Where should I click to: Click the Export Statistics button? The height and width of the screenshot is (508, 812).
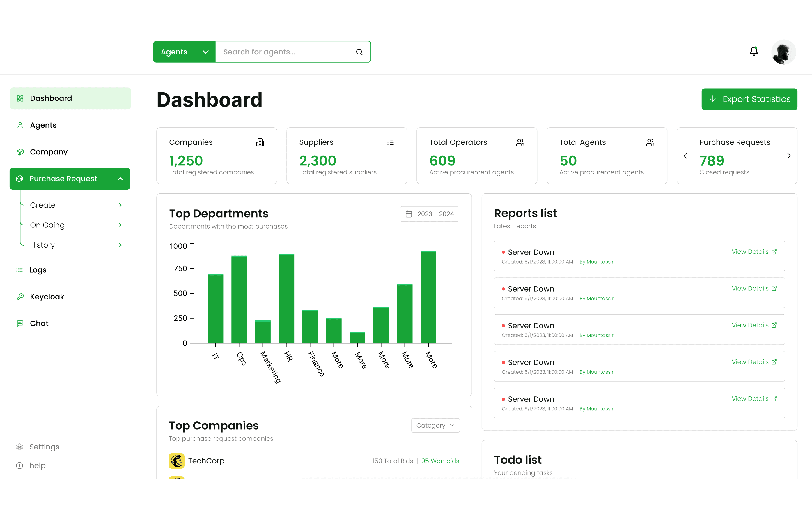coord(749,99)
